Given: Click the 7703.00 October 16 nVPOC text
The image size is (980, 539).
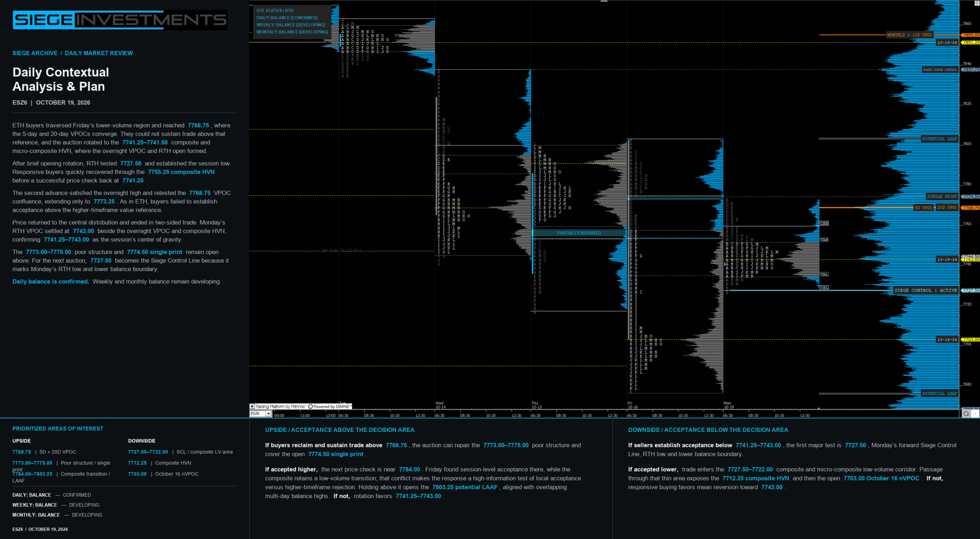Looking at the screenshot, I should click(x=881, y=478).
